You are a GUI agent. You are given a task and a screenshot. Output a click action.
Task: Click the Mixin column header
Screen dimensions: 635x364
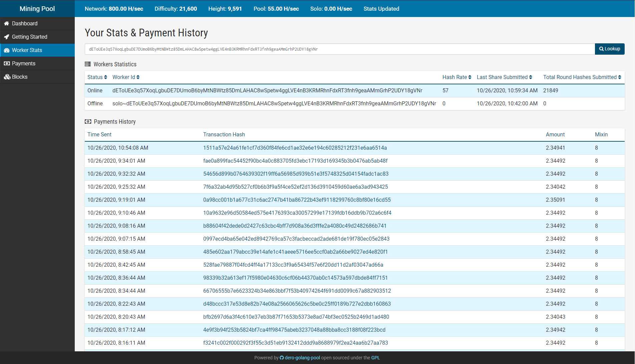[601, 134]
